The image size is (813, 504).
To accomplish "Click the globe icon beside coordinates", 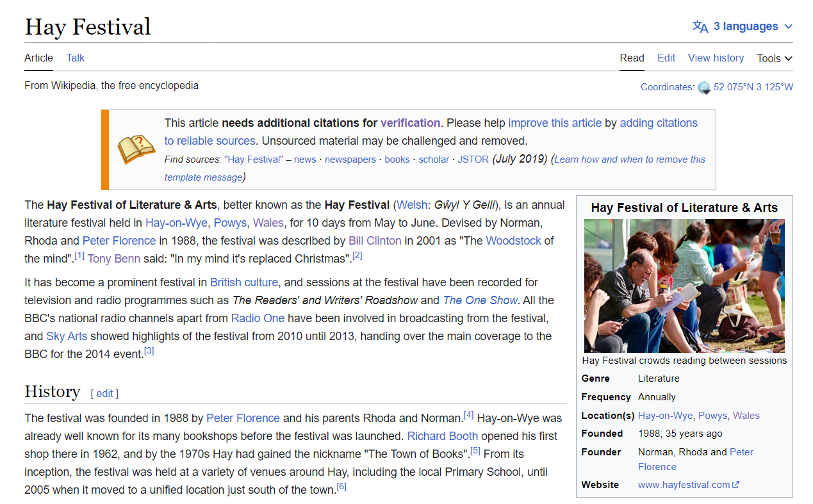I will 704,88.
